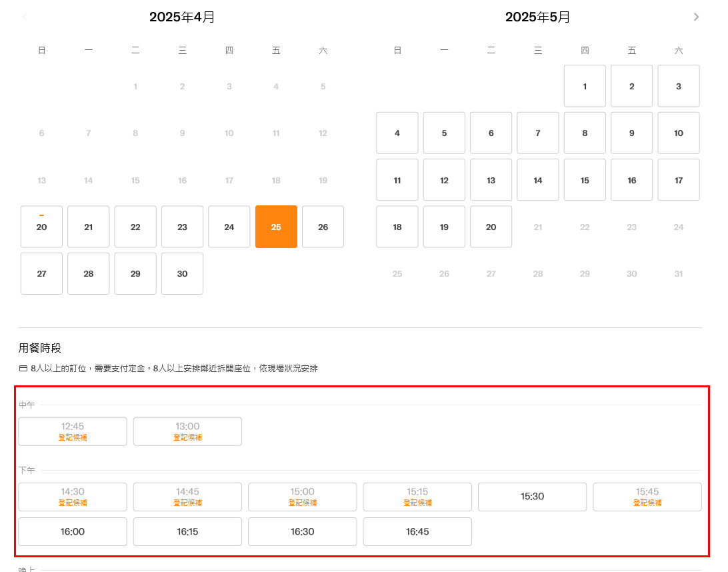Screen dimensions: 728x572
Task: Register waitlist for 15:00 slot
Action: [x=302, y=497]
